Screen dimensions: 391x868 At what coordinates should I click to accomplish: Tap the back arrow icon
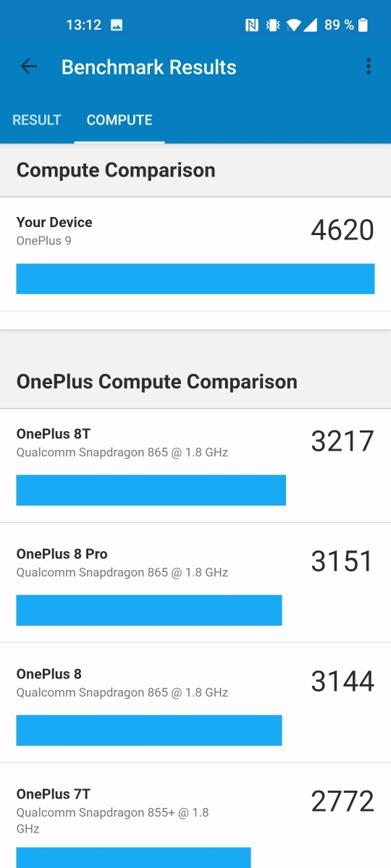(28, 67)
